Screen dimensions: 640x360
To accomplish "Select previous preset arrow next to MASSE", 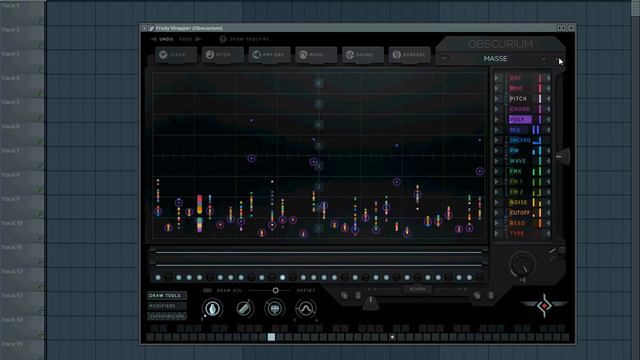I will (x=544, y=59).
